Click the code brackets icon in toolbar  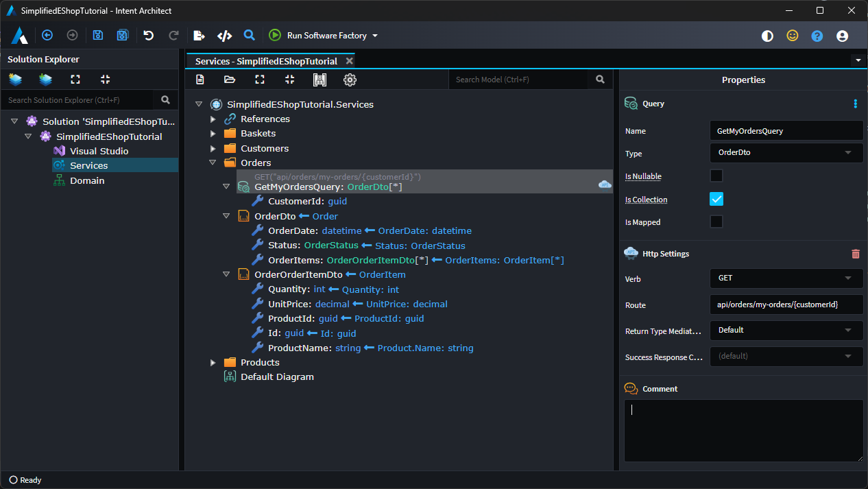click(224, 36)
